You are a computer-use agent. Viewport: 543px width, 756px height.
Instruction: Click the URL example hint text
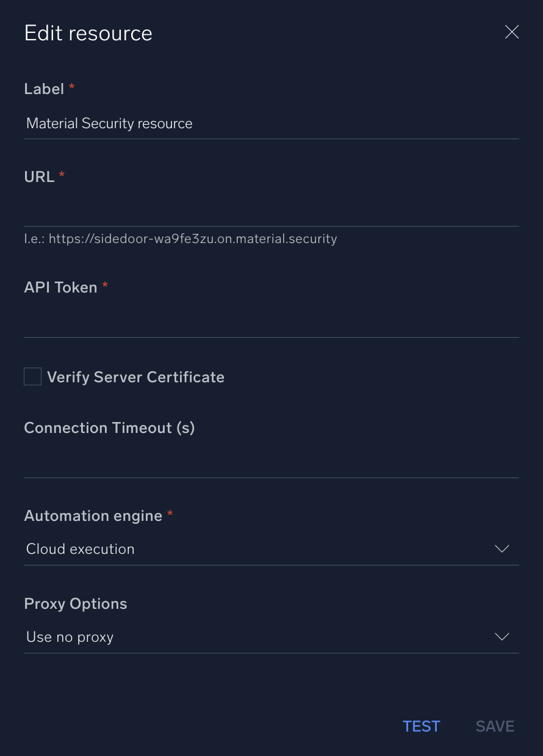pyautogui.click(x=181, y=239)
